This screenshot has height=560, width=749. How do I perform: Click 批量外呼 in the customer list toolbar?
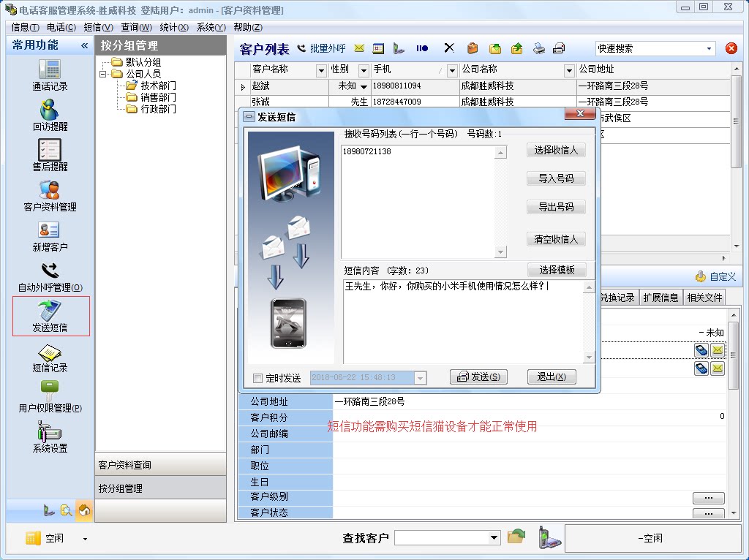tap(320, 48)
